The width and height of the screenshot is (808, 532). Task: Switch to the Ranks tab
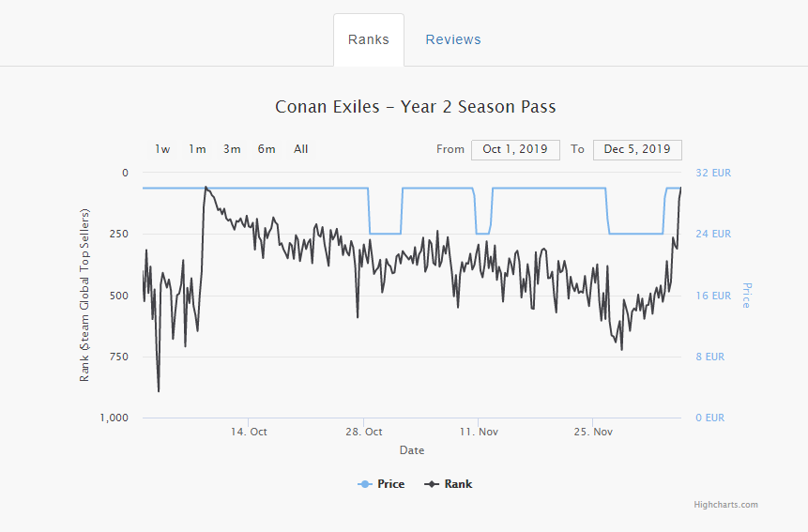coord(369,40)
